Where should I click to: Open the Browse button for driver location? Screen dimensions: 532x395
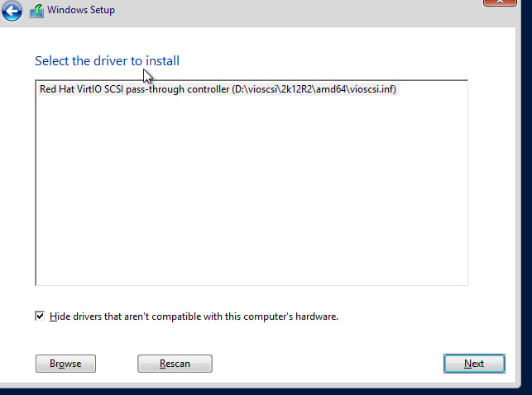pos(65,364)
